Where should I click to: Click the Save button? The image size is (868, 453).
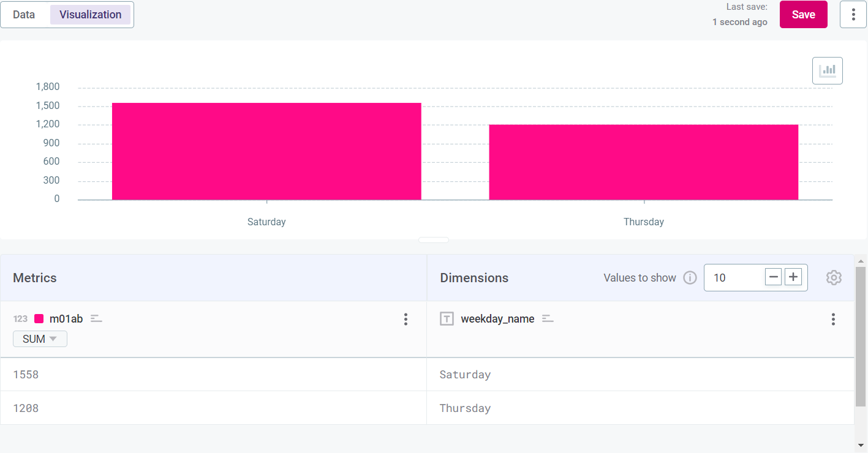click(803, 15)
